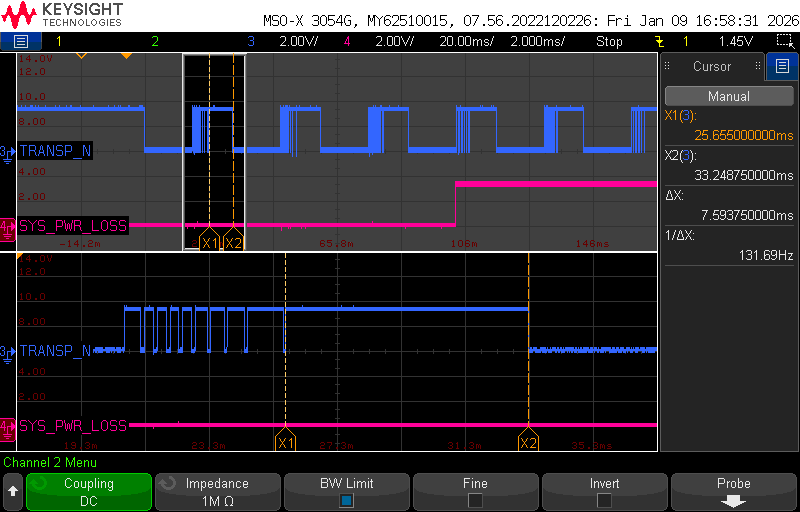Open the main menu icon at top left
This screenshot has width=800, height=512.
point(20,41)
